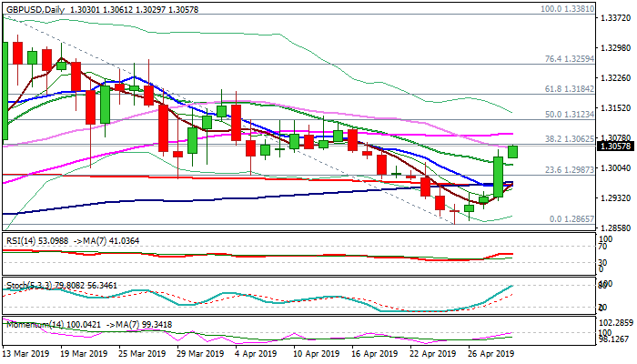Click the 1.31520 price axis value
The image size is (637, 364).
coord(615,108)
